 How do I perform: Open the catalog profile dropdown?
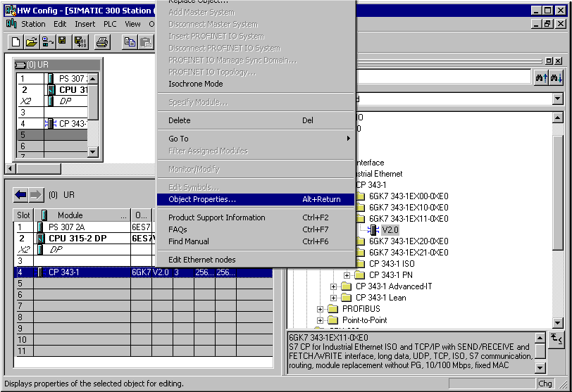tap(557, 99)
